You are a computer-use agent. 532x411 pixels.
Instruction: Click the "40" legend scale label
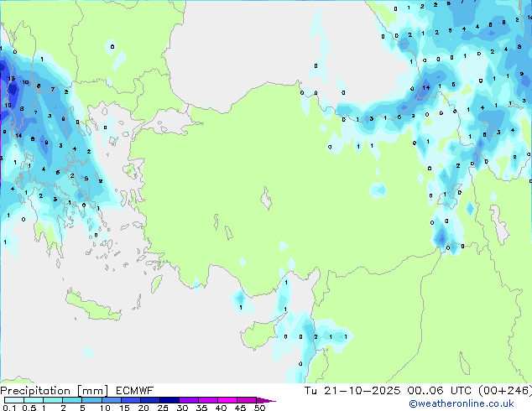221,408
